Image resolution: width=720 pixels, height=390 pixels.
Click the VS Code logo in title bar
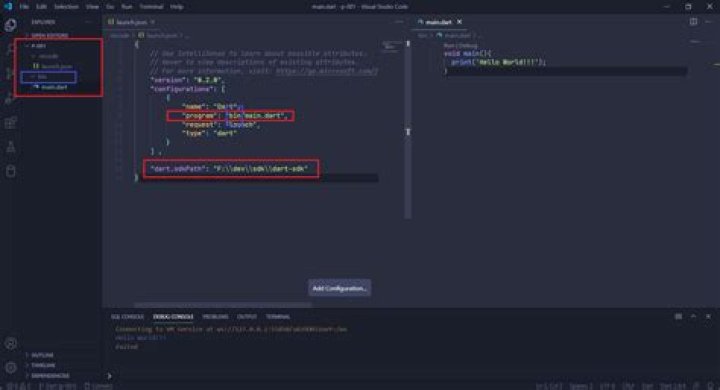coord(8,6)
